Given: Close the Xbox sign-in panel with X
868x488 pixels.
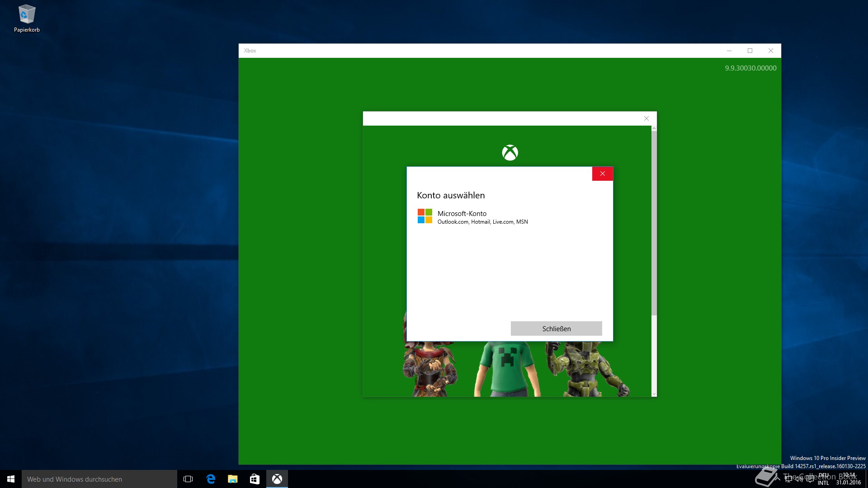Looking at the screenshot, I should tap(646, 118).
